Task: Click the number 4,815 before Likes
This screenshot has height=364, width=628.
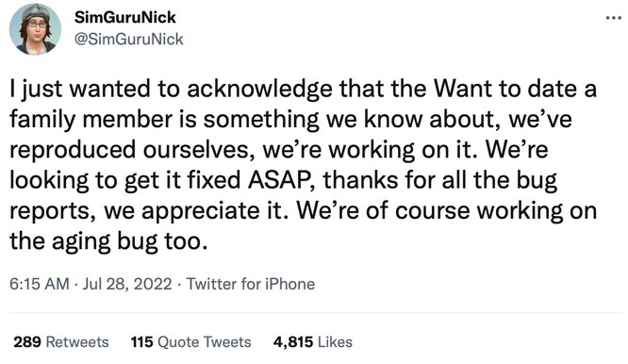Action: (x=293, y=342)
